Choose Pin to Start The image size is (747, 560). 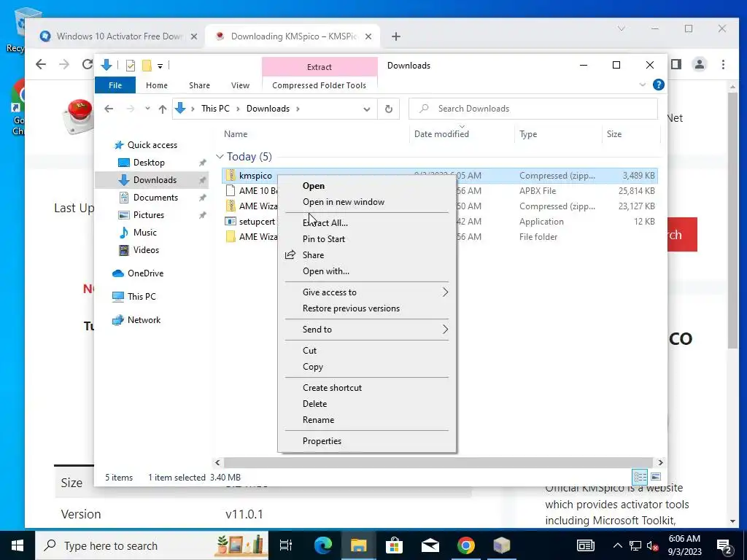pos(323,239)
